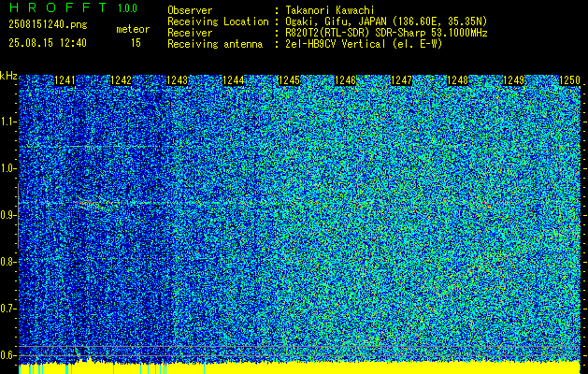The height and width of the screenshot is (374, 588).
Task: Click the 0.6 frequency axis label
Action: coord(7,355)
